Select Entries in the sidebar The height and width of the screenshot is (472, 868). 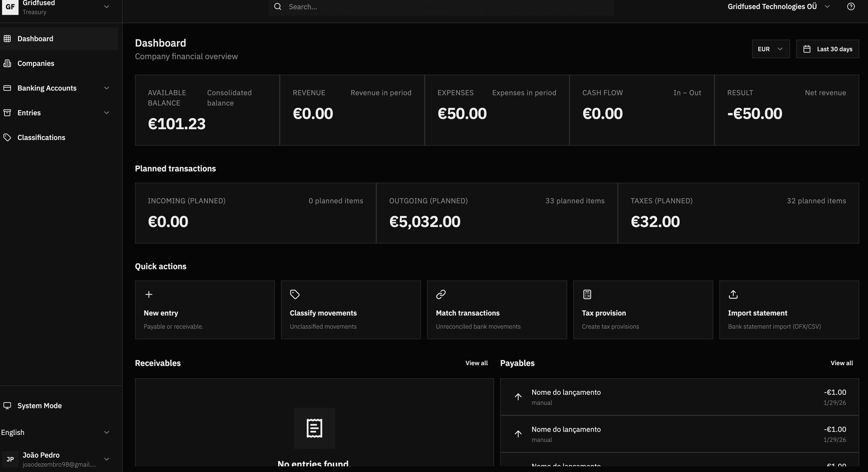click(29, 112)
